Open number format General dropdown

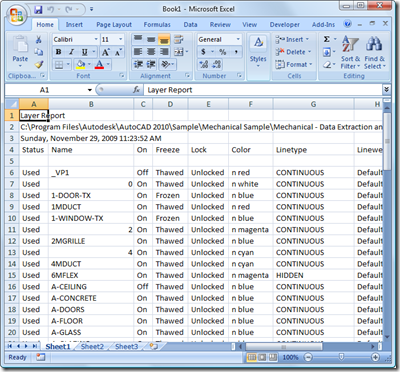[238, 39]
